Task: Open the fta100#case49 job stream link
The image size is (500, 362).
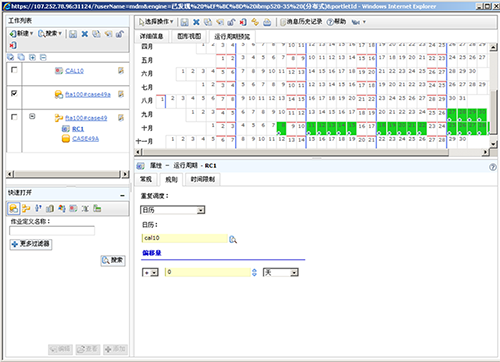Action: (x=86, y=118)
